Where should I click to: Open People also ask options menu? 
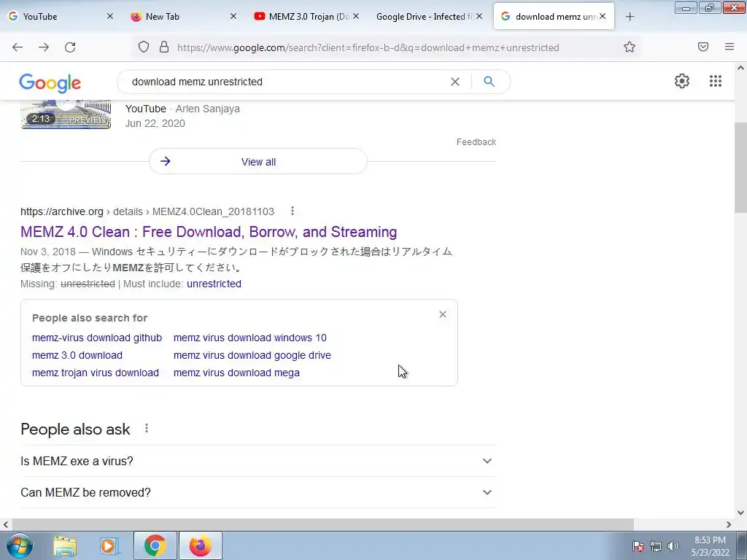(x=147, y=429)
